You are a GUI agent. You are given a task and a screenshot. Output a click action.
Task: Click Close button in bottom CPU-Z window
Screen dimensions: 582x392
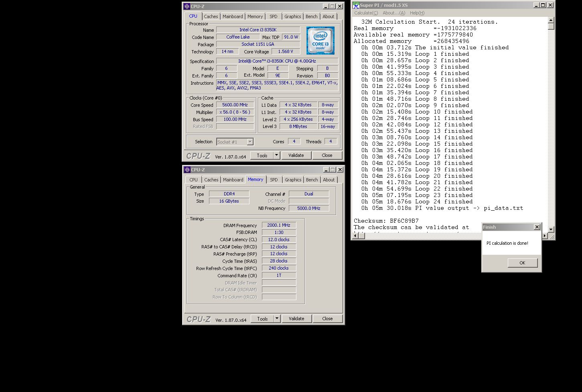click(x=327, y=319)
